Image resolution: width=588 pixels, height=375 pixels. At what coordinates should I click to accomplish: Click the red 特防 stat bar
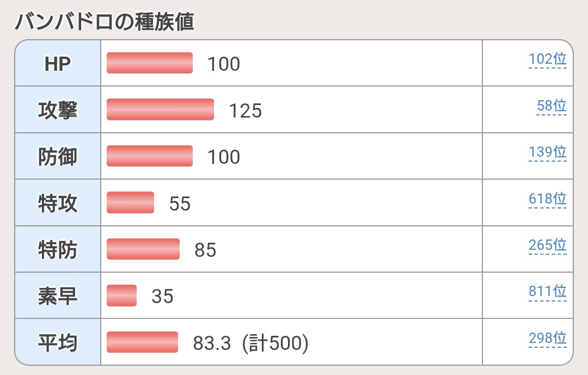pos(143,249)
